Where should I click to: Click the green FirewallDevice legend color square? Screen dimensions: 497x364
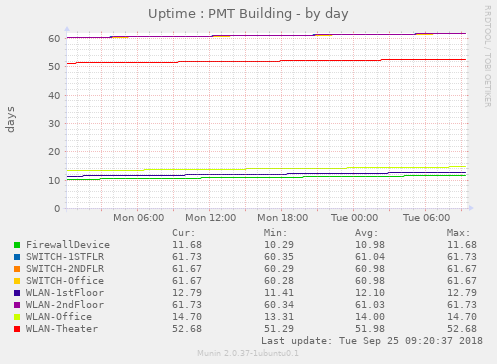pos(17,245)
